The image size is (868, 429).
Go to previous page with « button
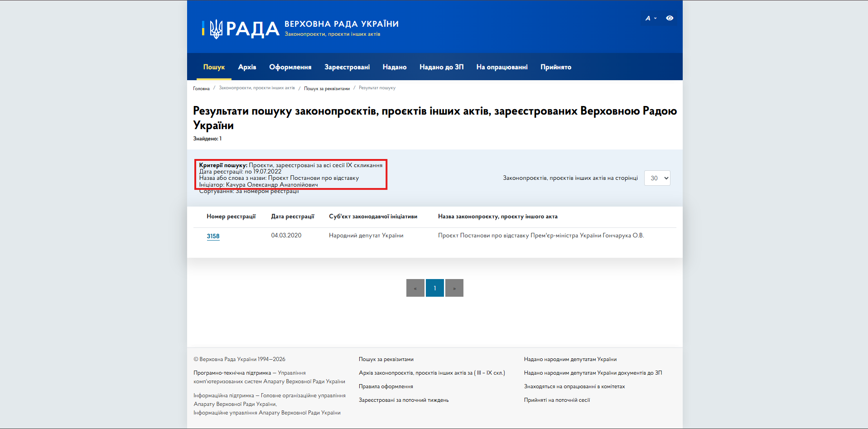(x=415, y=288)
